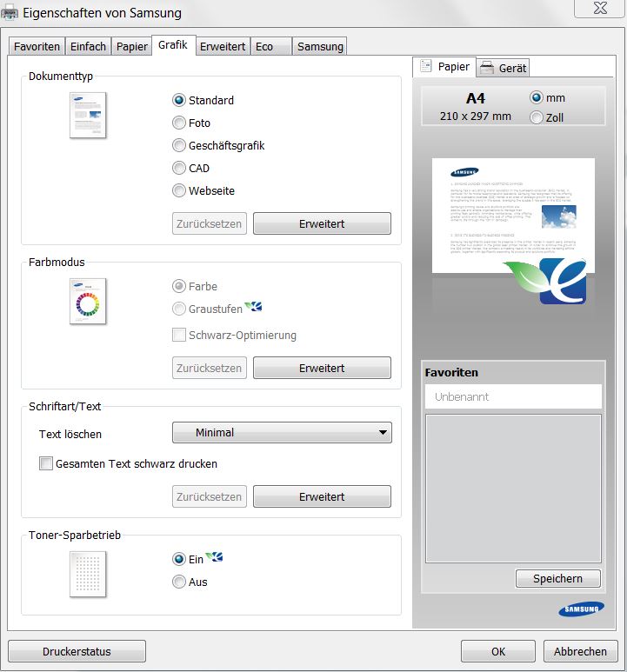Show the Papier preview panel tab
This screenshot has height=672, width=627.
[x=444, y=67]
